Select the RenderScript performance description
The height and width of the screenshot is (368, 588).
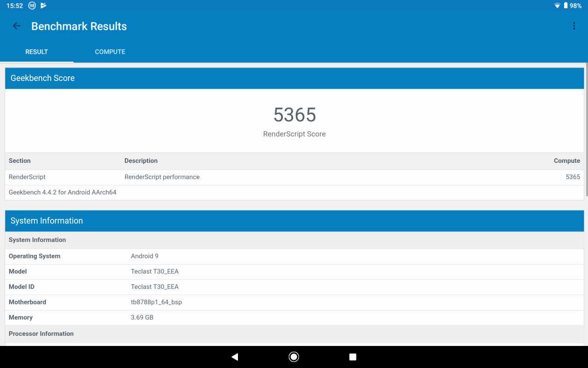(x=162, y=177)
